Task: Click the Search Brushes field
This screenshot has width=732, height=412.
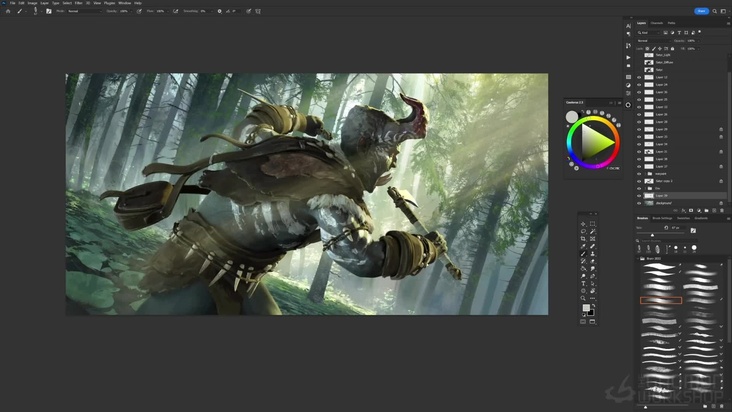Action: pos(667,241)
